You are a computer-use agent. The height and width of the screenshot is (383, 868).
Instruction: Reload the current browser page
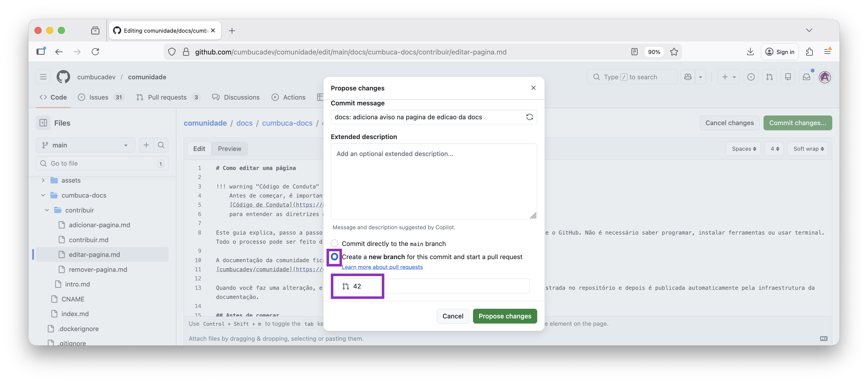(95, 52)
